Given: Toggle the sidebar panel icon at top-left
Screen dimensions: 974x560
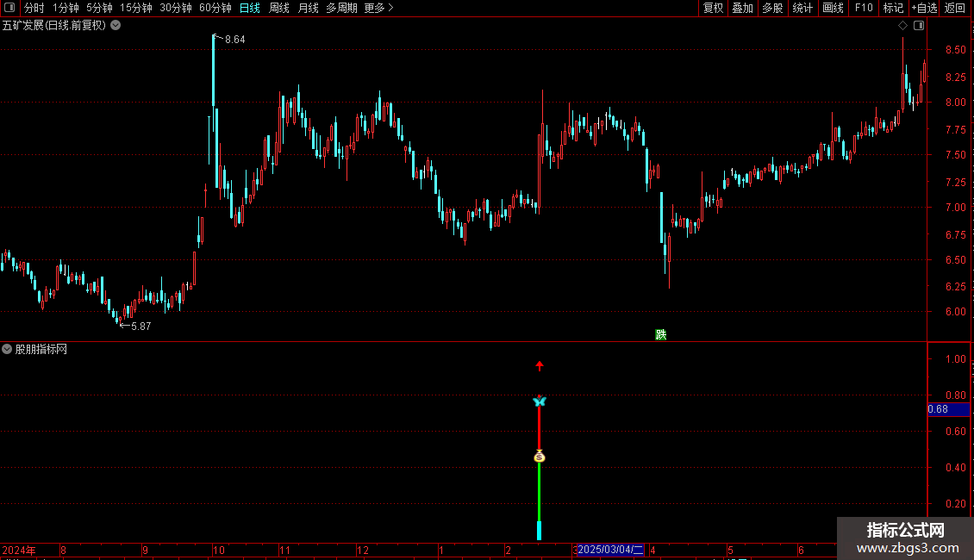Looking at the screenshot, I should click(9, 8).
